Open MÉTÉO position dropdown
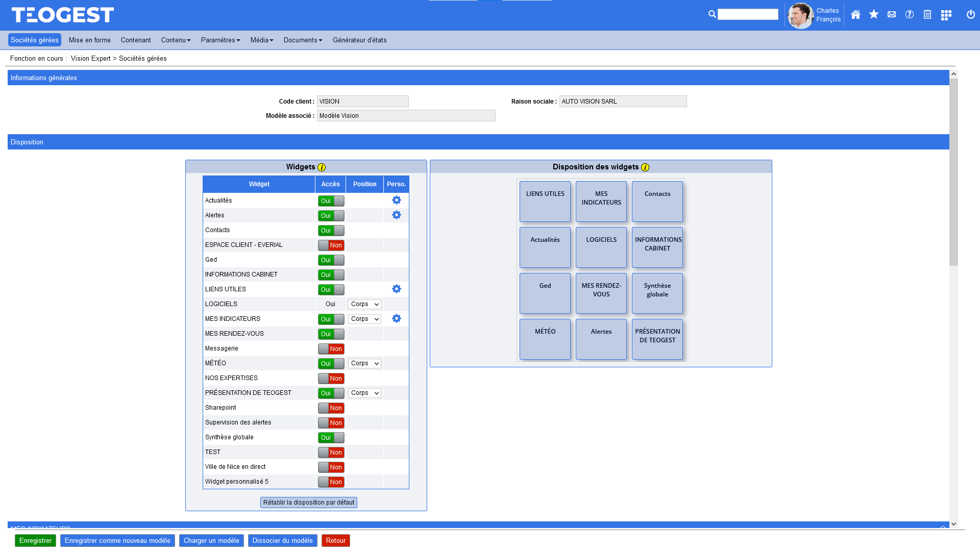Viewport: 980px width, 551px height. [x=364, y=364]
